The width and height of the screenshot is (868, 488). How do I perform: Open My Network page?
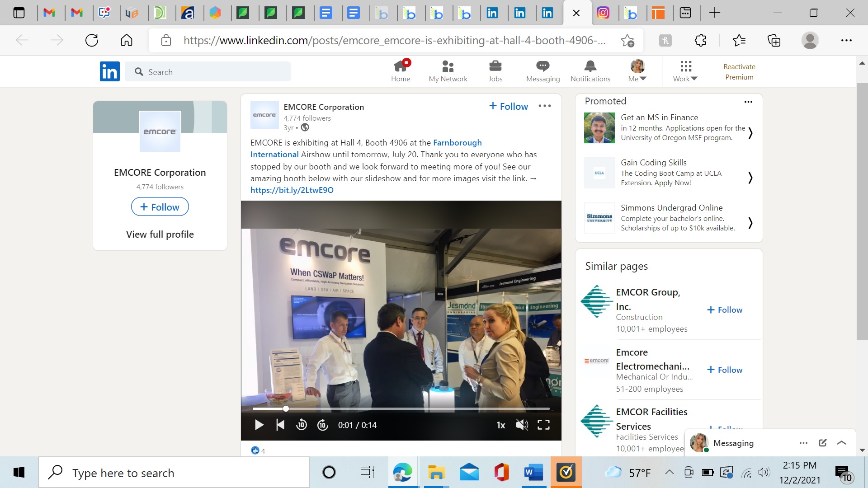pos(448,71)
